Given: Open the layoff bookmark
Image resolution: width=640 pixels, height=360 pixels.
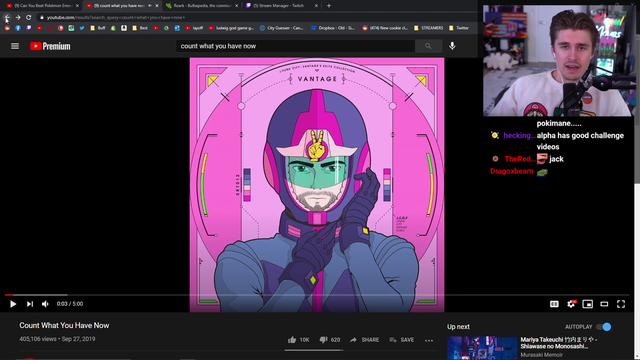Looking at the screenshot, I should click(x=194, y=28).
